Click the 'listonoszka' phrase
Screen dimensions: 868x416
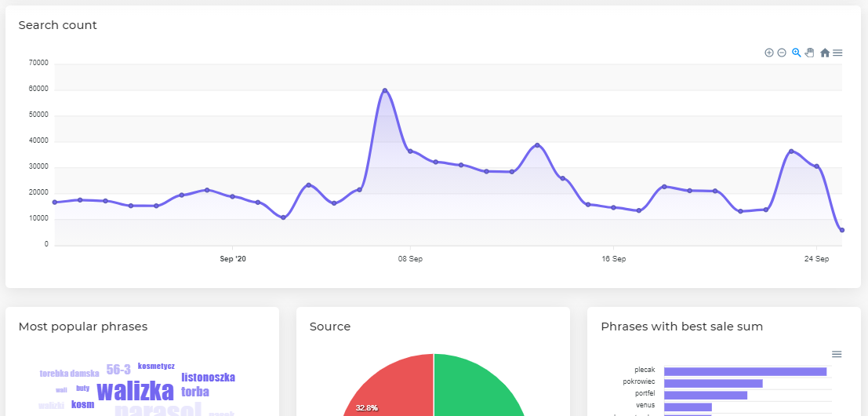point(208,378)
